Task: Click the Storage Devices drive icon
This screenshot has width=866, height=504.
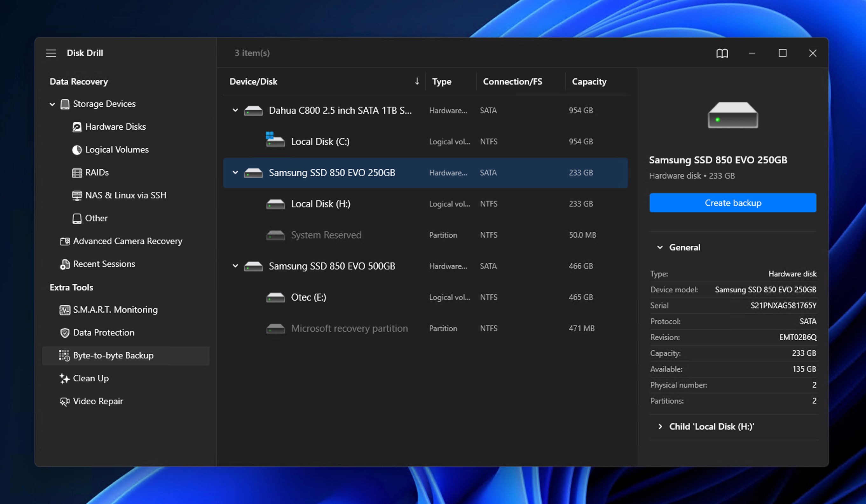Action: pyautogui.click(x=65, y=104)
